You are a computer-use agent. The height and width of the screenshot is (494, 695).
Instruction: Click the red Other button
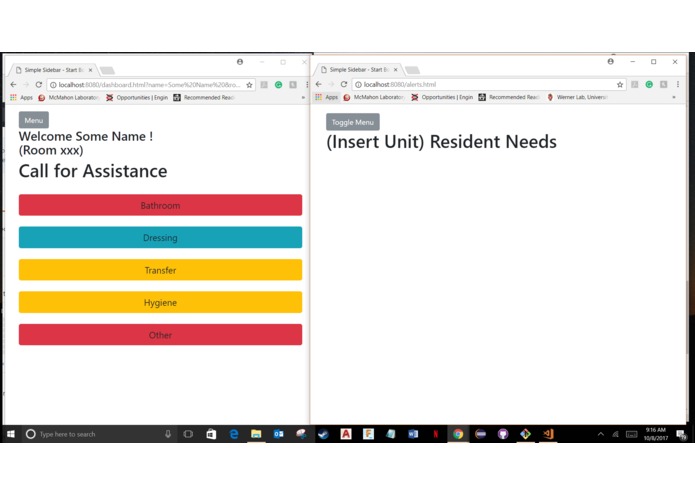160,335
